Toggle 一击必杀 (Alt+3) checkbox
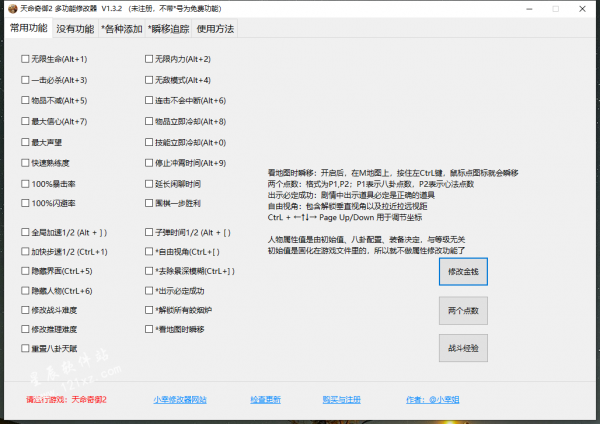Image resolution: width=600 pixels, height=424 pixels. click(25, 80)
